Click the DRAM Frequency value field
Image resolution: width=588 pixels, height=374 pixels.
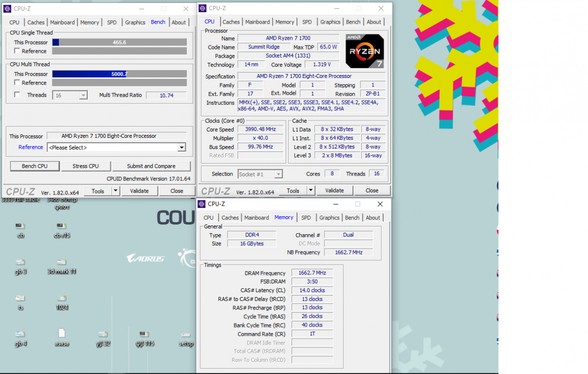coord(312,273)
